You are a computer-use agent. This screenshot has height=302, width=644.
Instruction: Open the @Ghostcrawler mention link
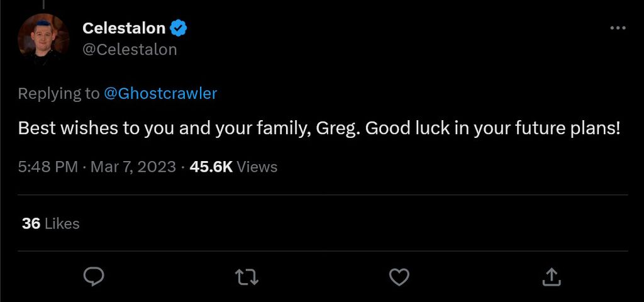[x=160, y=94]
